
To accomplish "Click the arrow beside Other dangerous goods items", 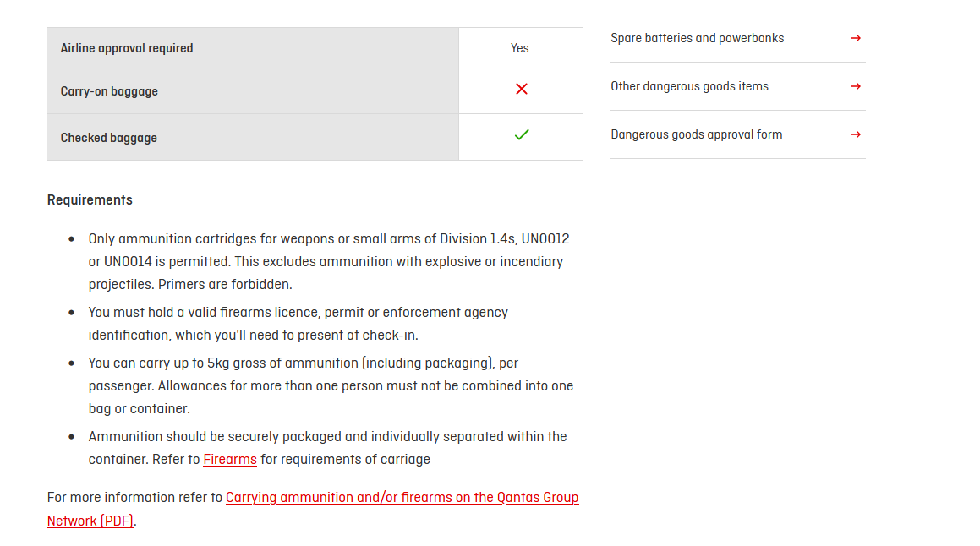I will pos(855,86).
